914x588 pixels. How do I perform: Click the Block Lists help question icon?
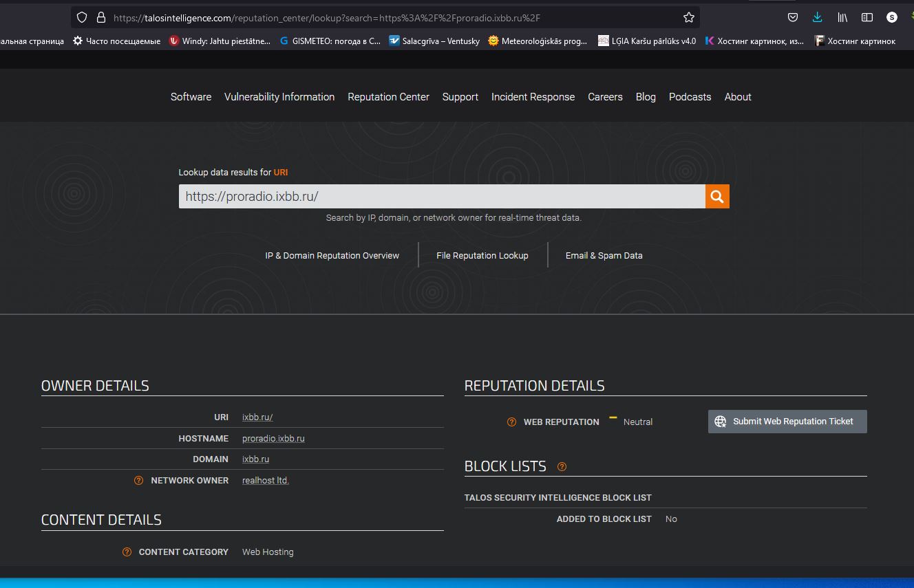(562, 467)
